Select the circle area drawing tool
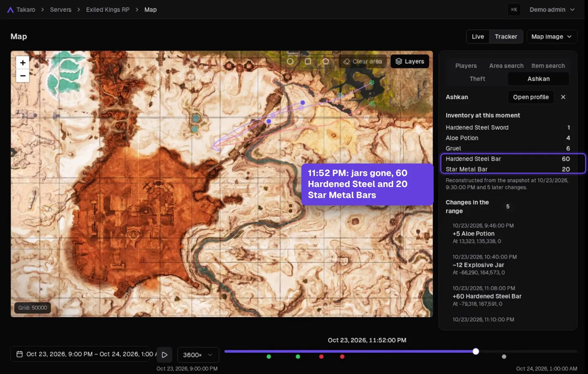This screenshot has height=374, width=588. click(x=290, y=61)
